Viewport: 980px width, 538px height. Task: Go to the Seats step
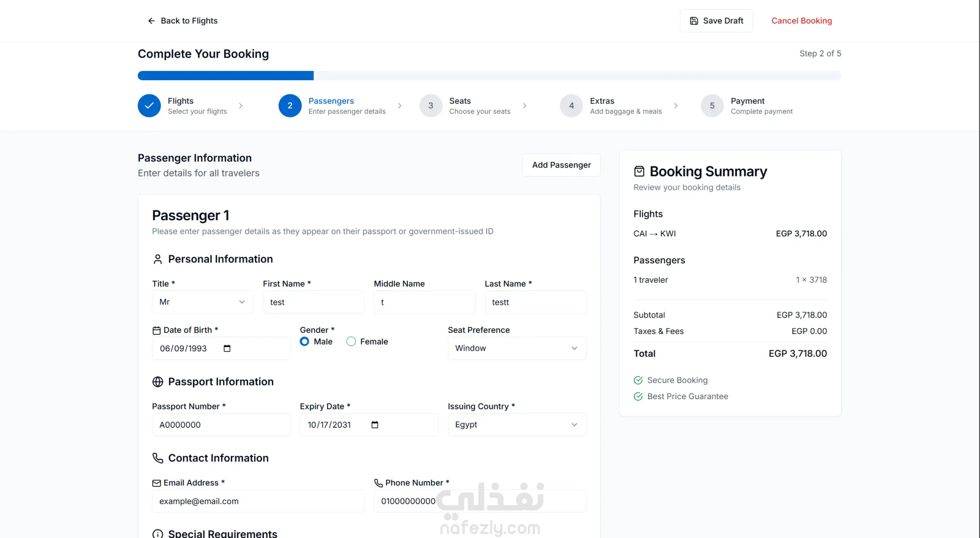tap(431, 106)
